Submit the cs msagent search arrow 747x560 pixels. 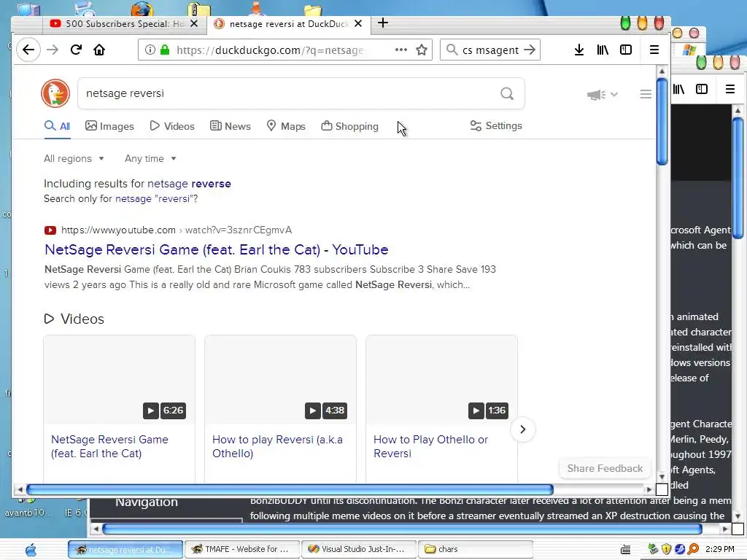[530, 50]
